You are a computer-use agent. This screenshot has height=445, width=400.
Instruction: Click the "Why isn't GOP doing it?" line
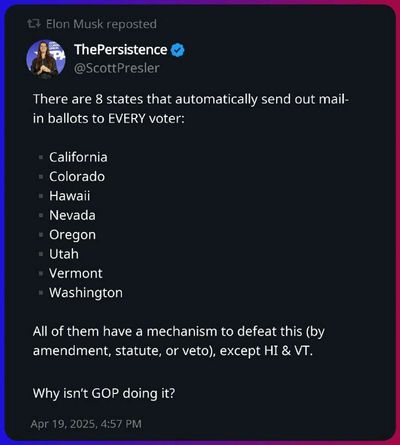click(104, 393)
